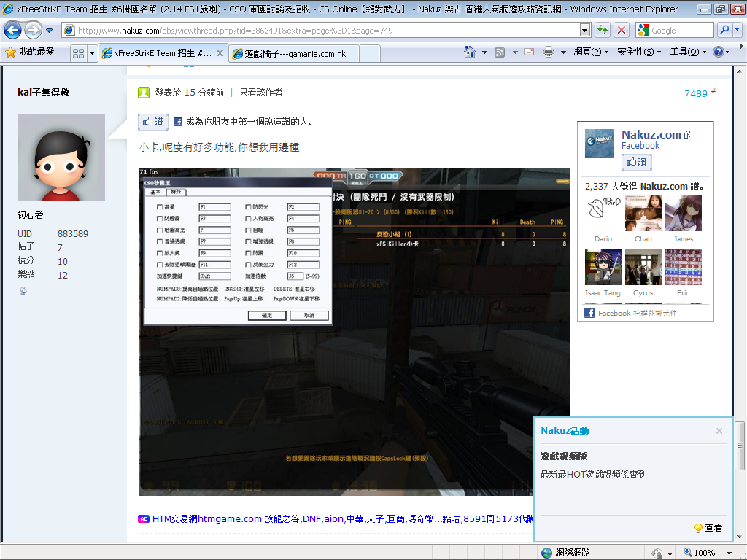Screen dimensions: 747x560
Task: Expand the address bar history dropdown
Action: tap(584, 31)
